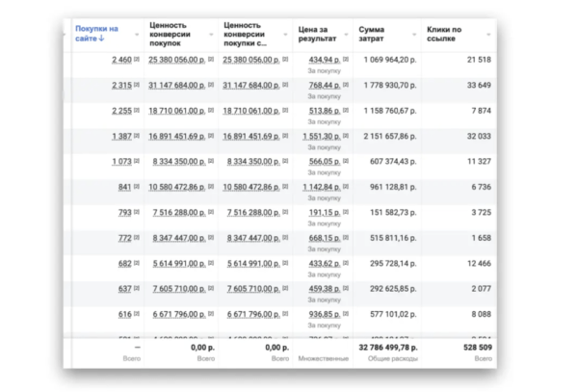Sort by Сумма затрат column header
The image size is (578, 392).
pyautogui.click(x=376, y=34)
